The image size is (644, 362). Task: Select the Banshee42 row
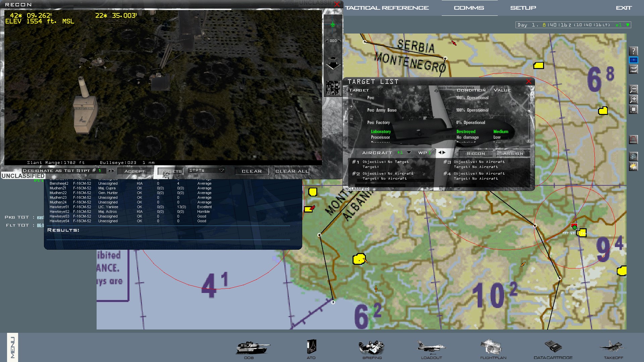(131, 184)
